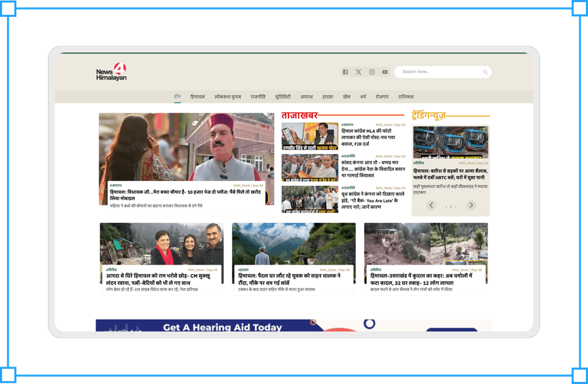Open the X (Twitter) social icon
588x384 pixels.
tap(358, 72)
